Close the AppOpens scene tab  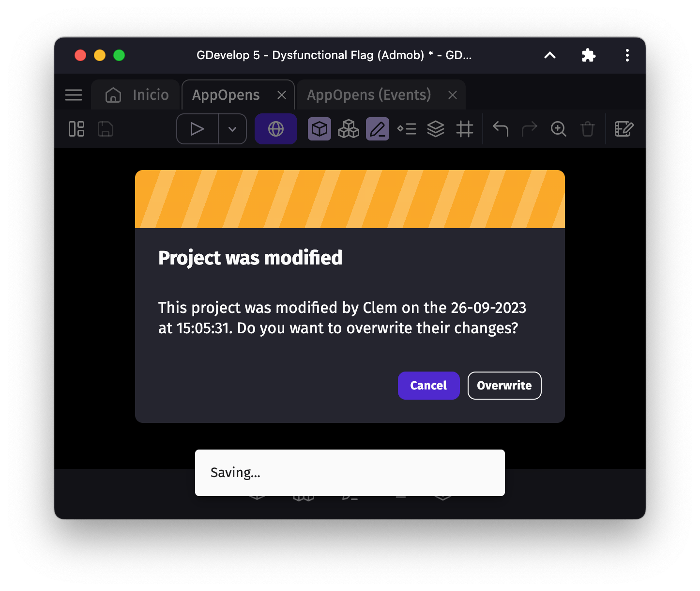282,95
